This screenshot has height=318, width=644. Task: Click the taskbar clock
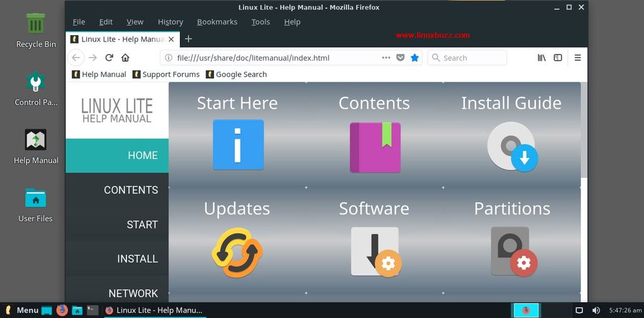pyautogui.click(x=625, y=310)
